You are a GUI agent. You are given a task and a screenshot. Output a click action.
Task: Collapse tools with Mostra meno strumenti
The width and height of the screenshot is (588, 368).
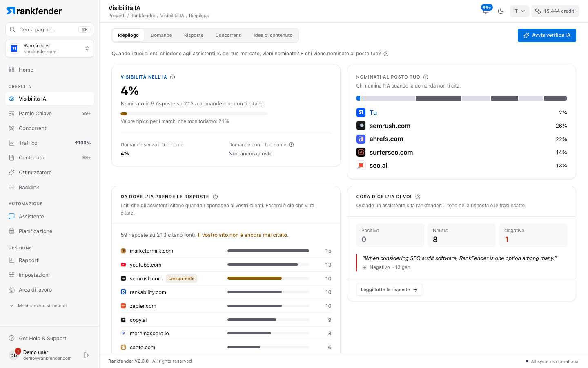(38, 306)
